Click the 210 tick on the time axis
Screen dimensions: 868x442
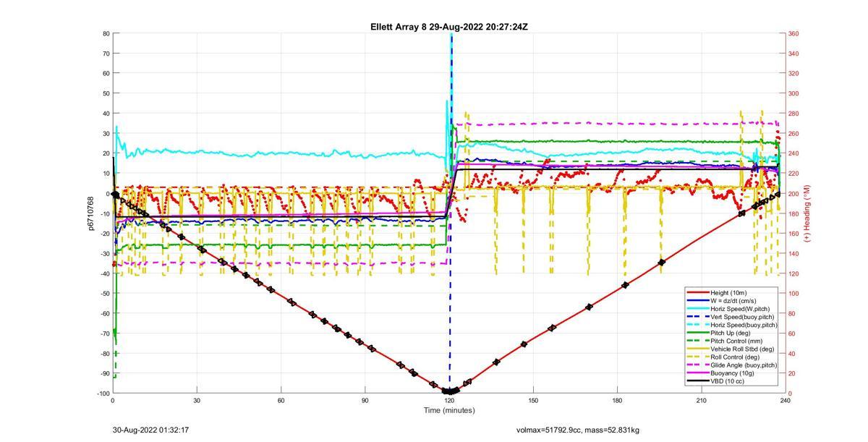[701, 400]
